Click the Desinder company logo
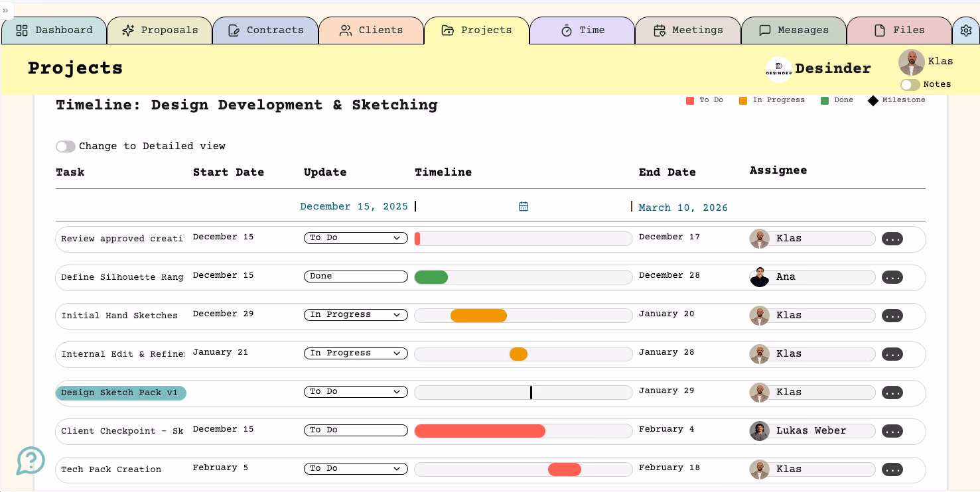 click(x=778, y=69)
